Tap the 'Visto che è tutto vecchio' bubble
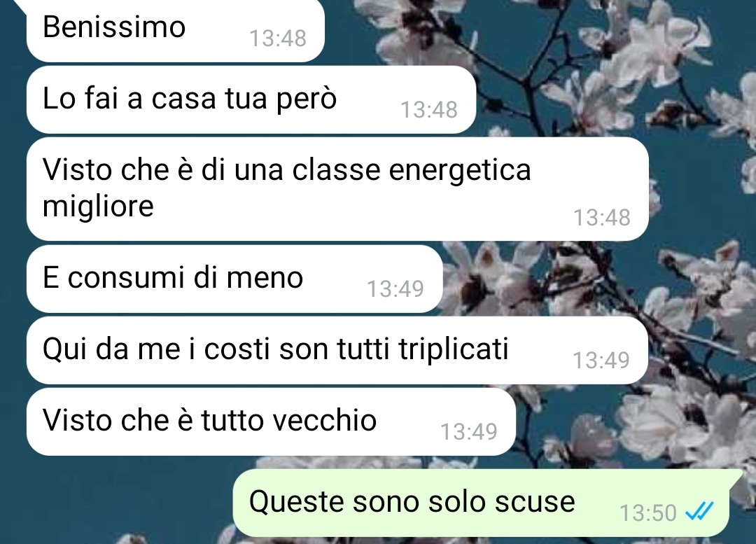 click(271, 421)
